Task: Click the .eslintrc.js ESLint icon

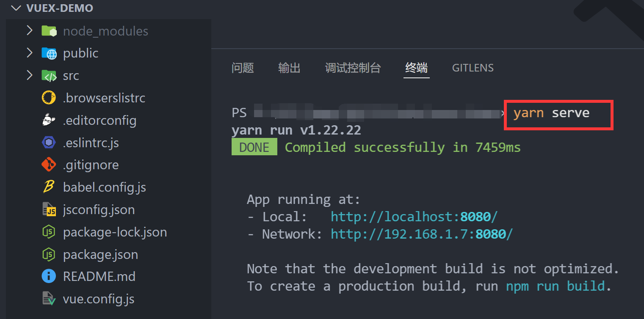Action: point(49,143)
